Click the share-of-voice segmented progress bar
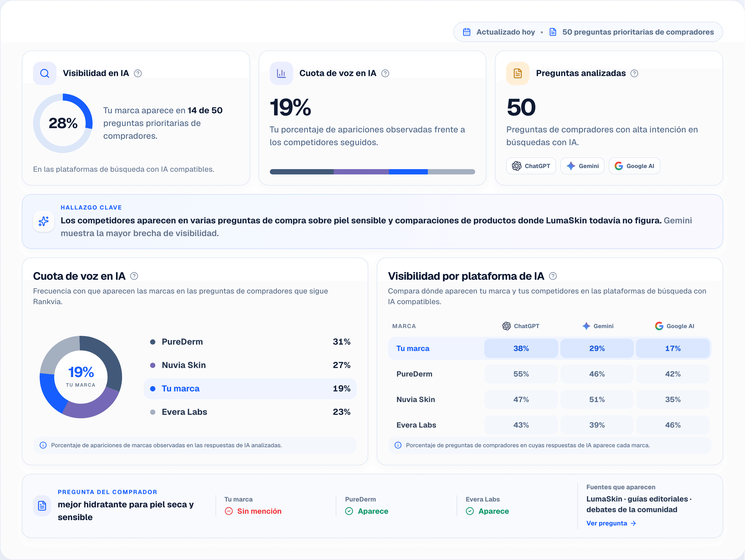The height and width of the screenshot is (560, 745). point(372,172)
